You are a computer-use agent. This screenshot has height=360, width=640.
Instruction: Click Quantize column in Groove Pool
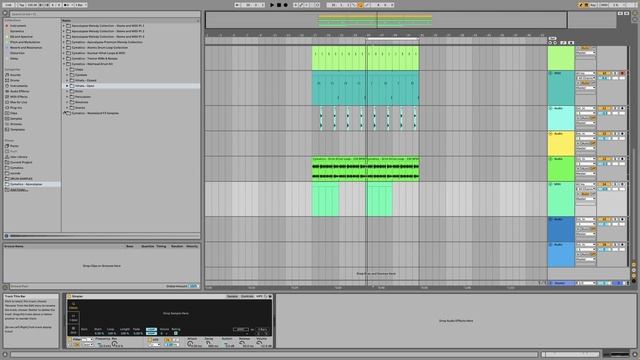tap(147, 246)
